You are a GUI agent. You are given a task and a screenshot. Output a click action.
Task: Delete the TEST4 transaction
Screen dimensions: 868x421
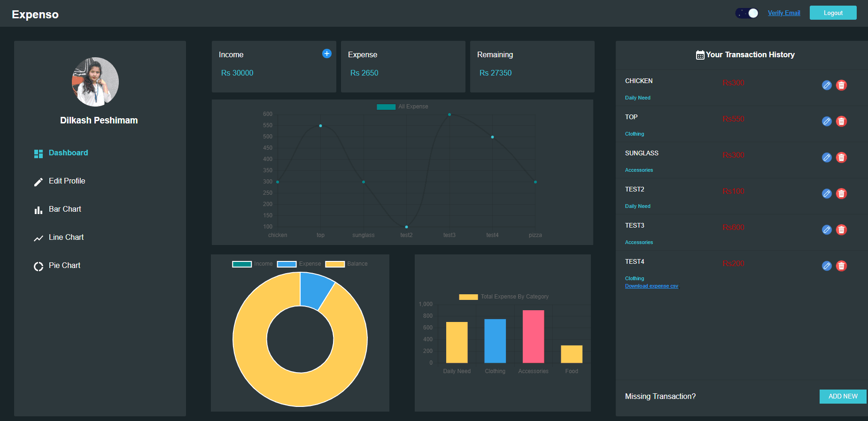pyautogui.click(x=841, y=266)
